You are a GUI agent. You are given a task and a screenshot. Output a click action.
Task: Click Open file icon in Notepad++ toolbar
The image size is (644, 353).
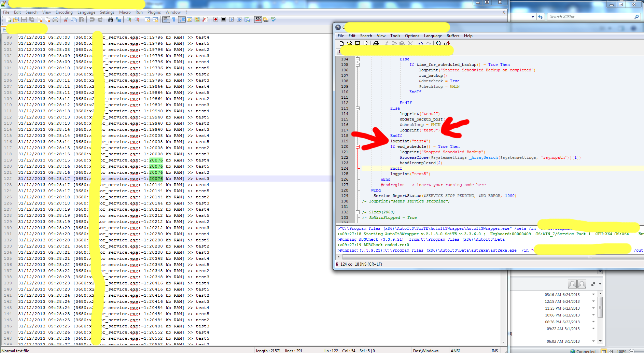[16, 19]
